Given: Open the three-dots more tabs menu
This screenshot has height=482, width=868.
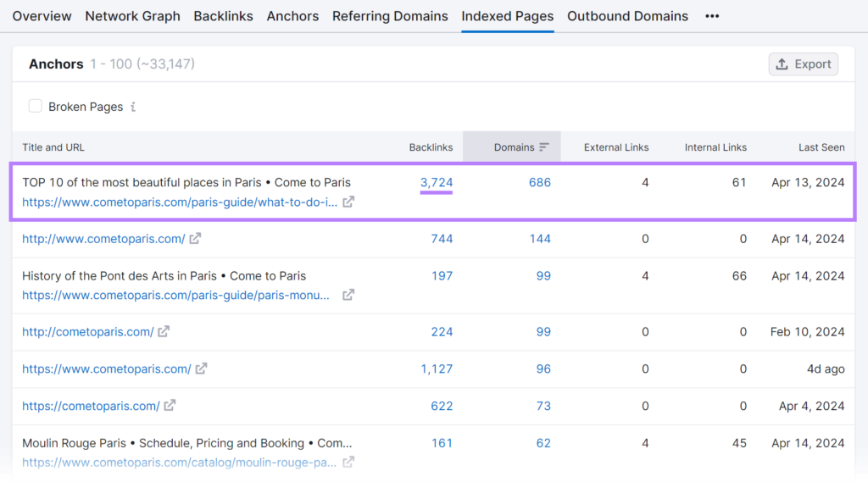Looking at the screenshot, I should tap(712, 16).
